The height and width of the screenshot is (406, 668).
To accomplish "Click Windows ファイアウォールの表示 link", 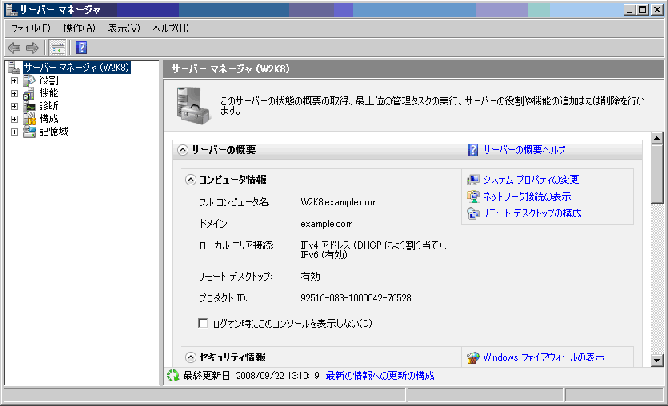I will click(x=544, y=357).
